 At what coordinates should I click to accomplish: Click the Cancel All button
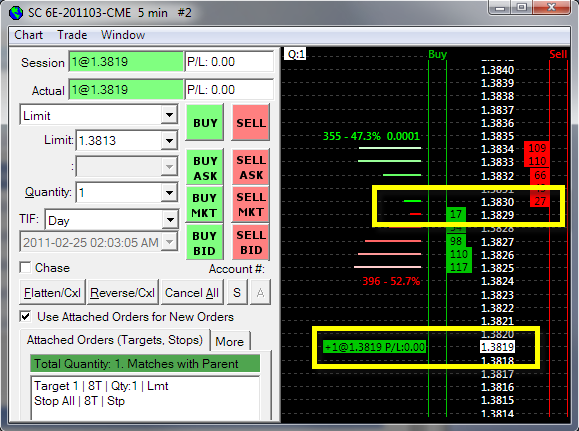[x=192, y=293]
